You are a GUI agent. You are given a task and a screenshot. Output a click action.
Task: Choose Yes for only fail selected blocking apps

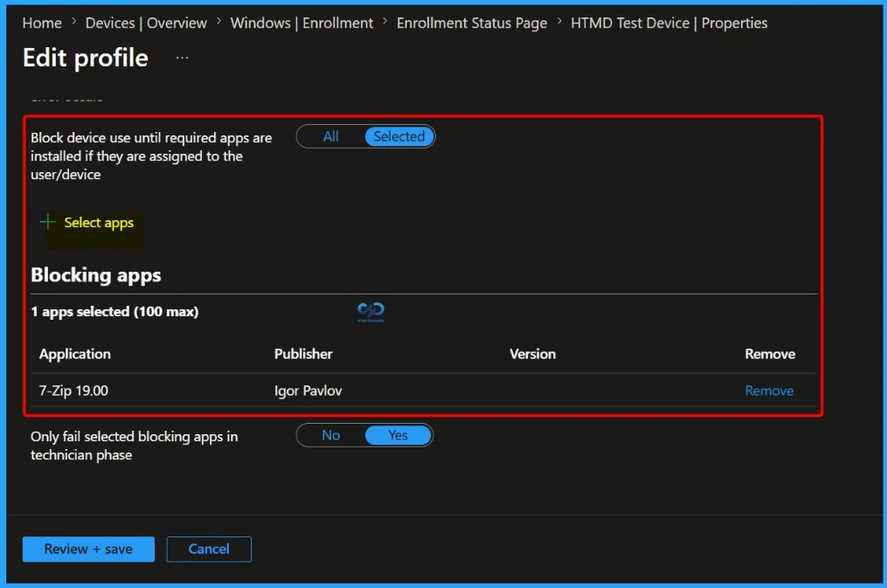tap(398, 435)
